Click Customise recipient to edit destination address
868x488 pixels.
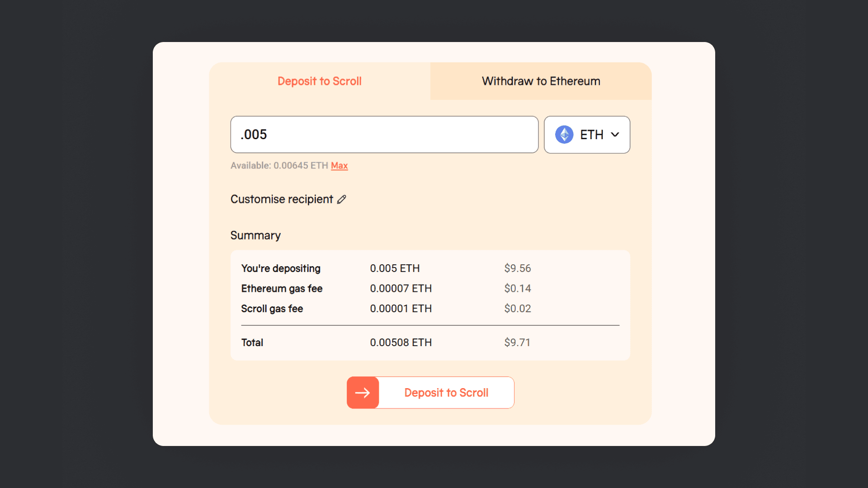(x=281, y=199)
